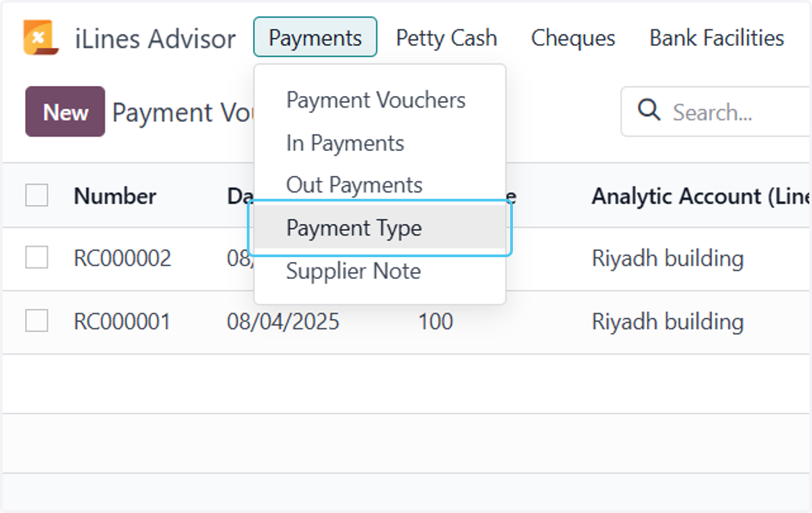This screenshot has height=513, width=812.
Task: Click the New button
Action: pos(65,112)
